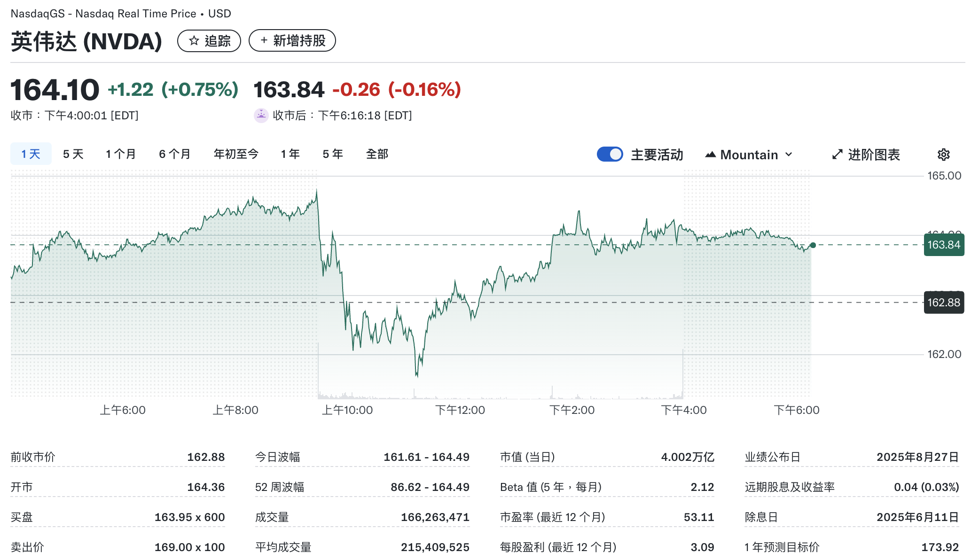The image size is (971, 560).
Task: Click the after-hours sunset icon
Action: pos(261,115)
